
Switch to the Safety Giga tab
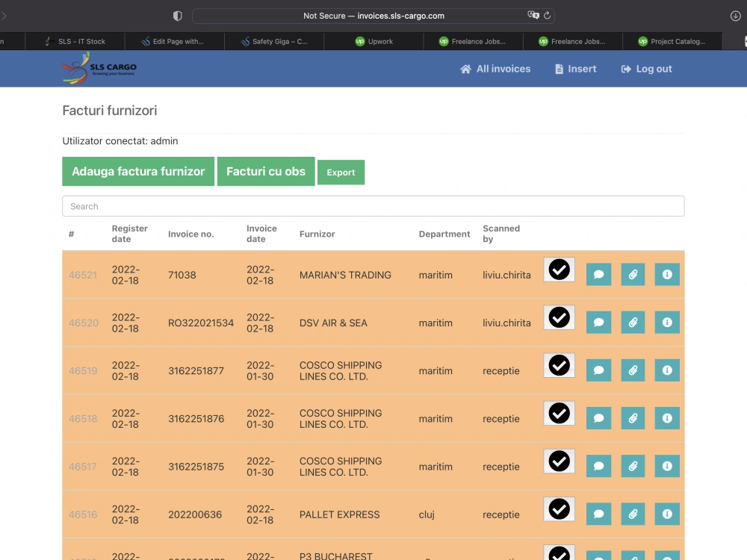(x=274, y=41)
